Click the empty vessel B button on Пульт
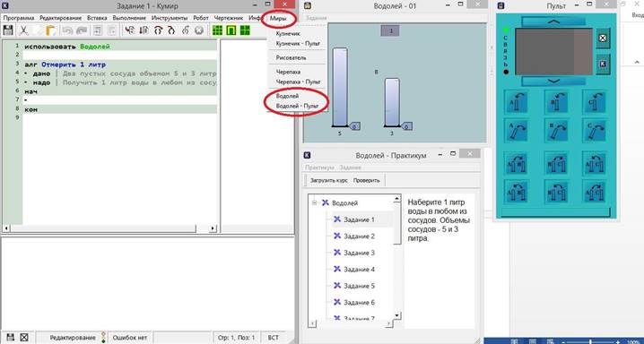The image size is (644, 344). pyautogui.click(x=555, y=130)
